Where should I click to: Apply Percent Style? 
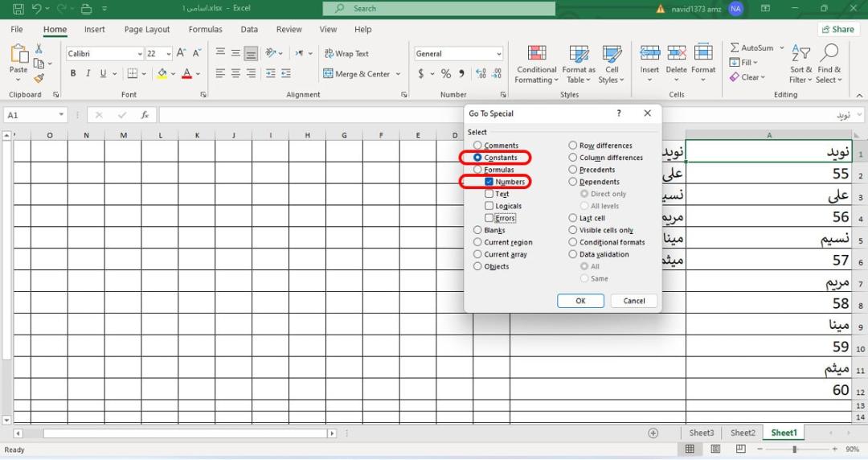[x=445, y=73]
